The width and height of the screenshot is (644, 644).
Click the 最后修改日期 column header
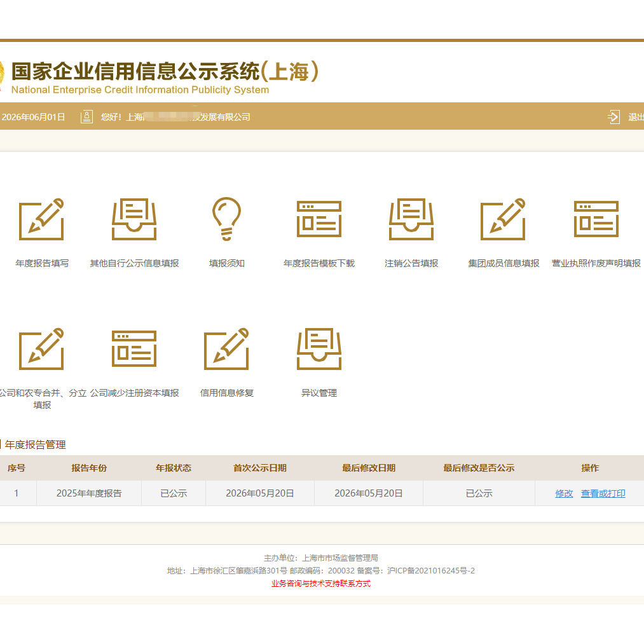click(x=369, y=468)
